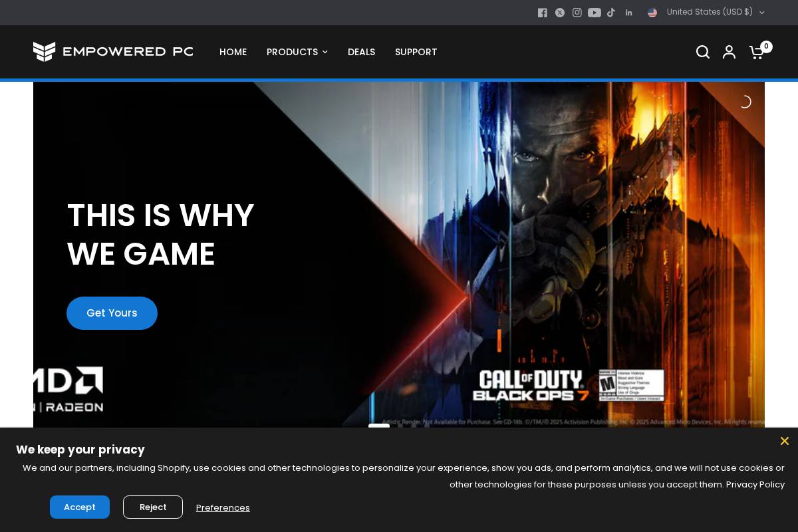This screenshot has height=532, width=798.
Task: Click the "THIS IS WHY WE GAME" heading
Action: pos(160,235)
